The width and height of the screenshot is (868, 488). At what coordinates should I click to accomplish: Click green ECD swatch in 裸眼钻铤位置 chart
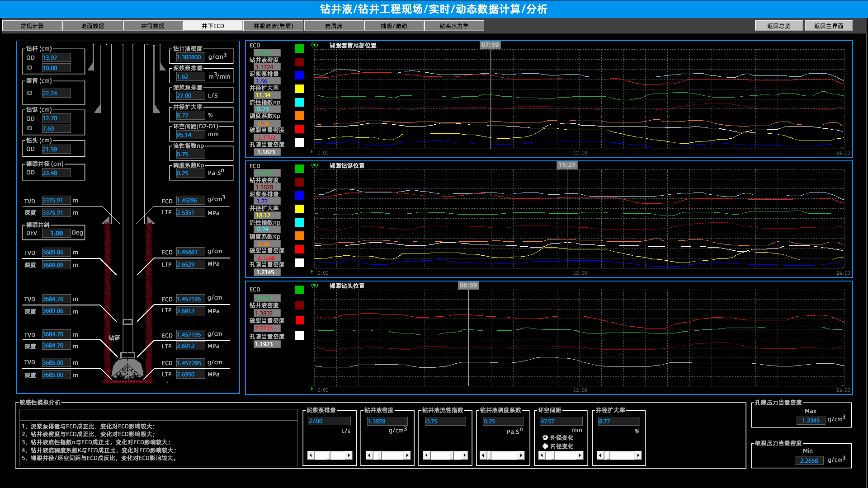pos(299,169)
